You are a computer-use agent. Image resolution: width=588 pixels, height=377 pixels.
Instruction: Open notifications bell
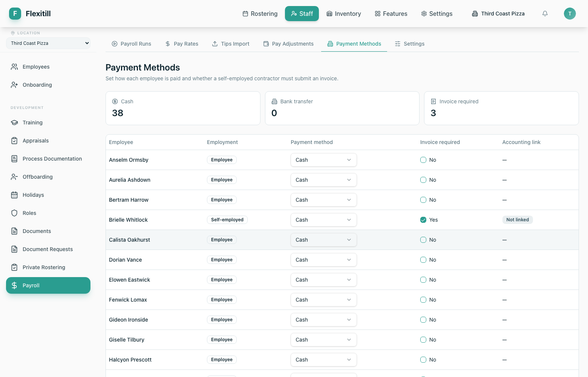pyautogui.click(x=545, y=14)
